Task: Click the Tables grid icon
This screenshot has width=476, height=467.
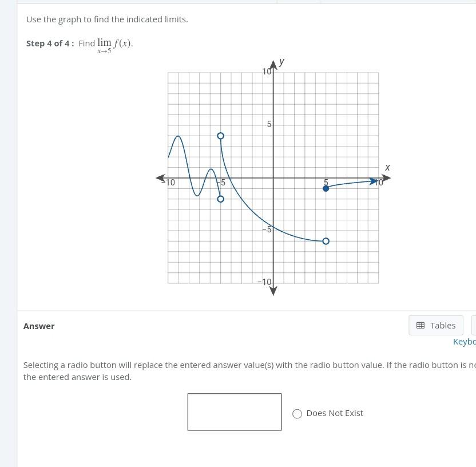Action: [422, 325]
